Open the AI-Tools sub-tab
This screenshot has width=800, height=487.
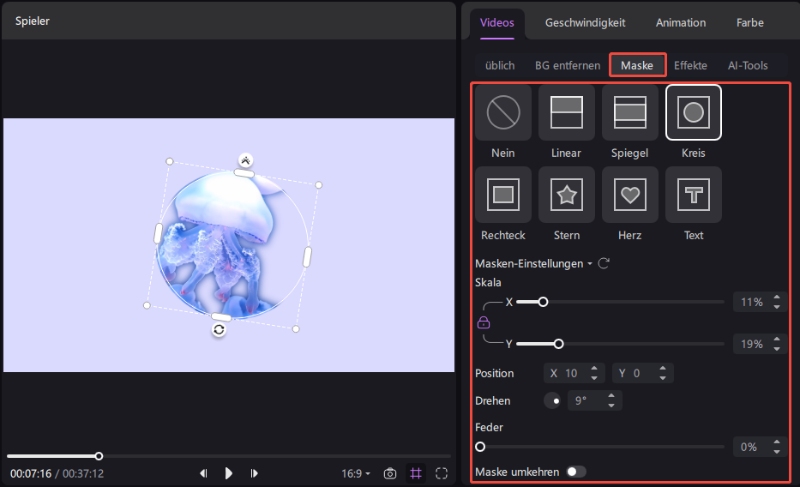747,65
